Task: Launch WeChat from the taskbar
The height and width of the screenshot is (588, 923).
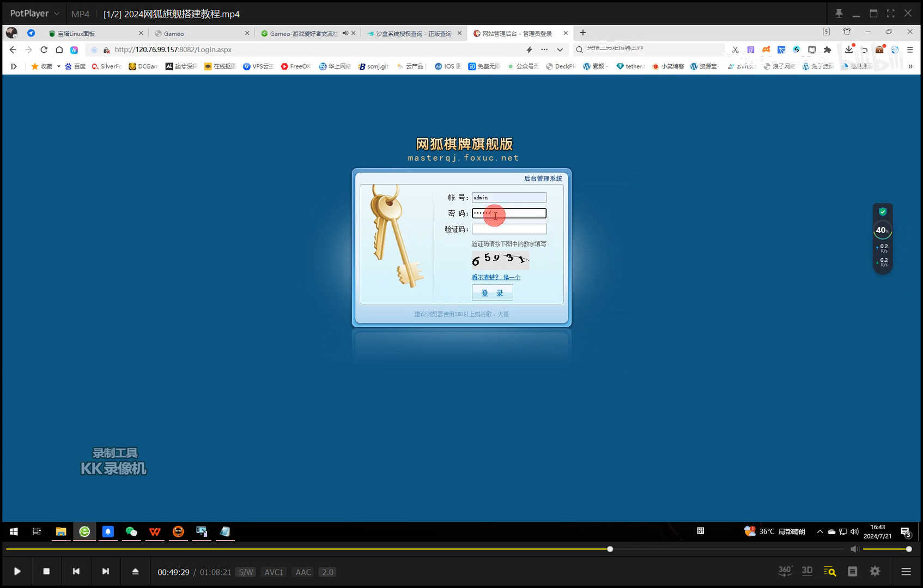Action: pyautogui.click(x=131, y=531)
